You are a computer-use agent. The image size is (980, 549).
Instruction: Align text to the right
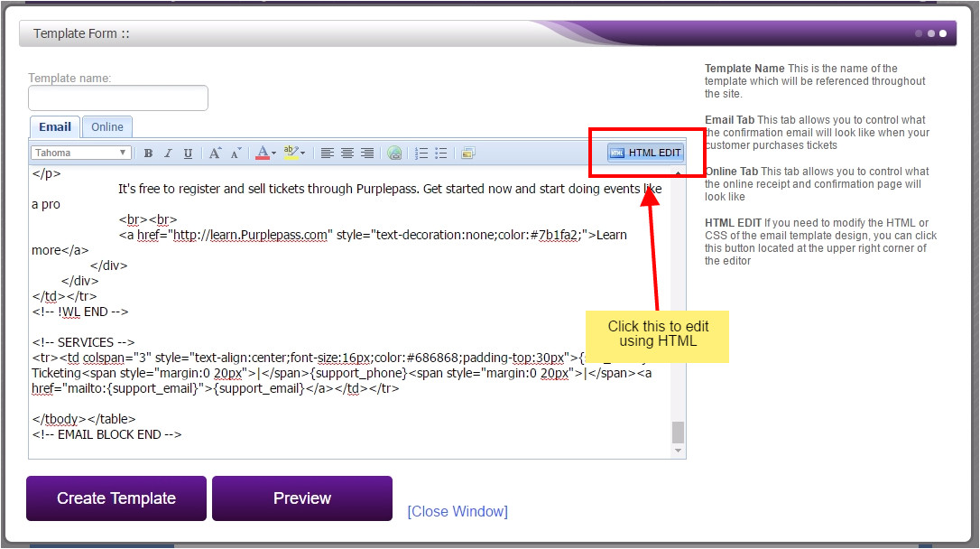click(367, 154)
